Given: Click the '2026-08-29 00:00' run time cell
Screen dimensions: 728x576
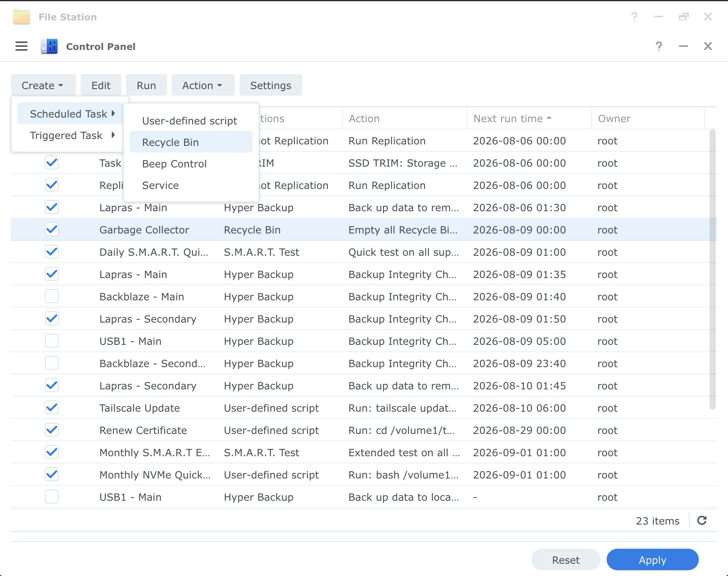Looking at the screenshot, I should click(x=519, y=430).
